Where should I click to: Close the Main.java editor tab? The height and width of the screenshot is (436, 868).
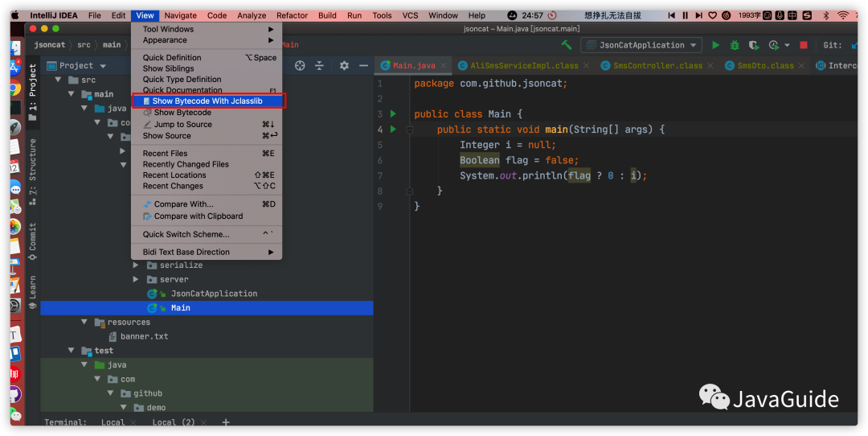tap(443, 65)
